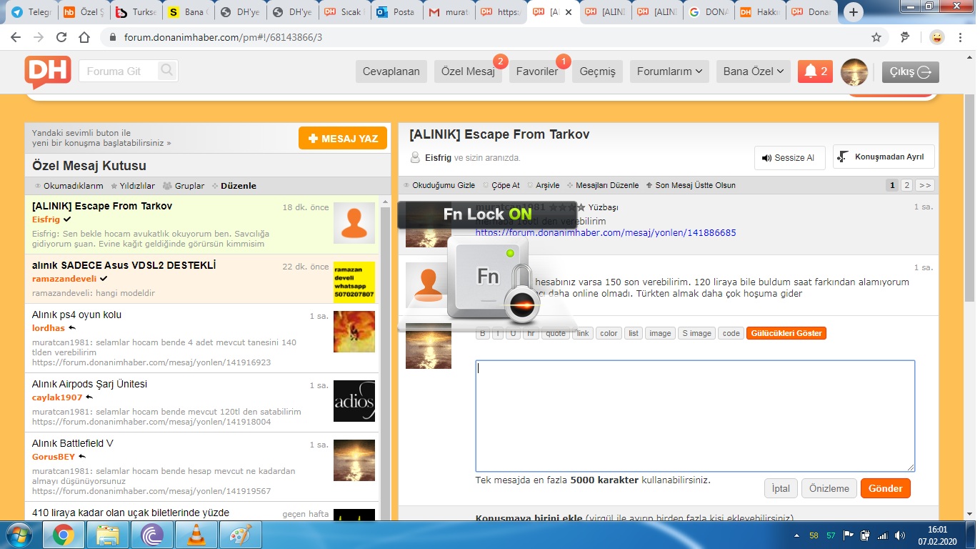
Task: Click the DH forum logo
Action: [x=48, y=71]
